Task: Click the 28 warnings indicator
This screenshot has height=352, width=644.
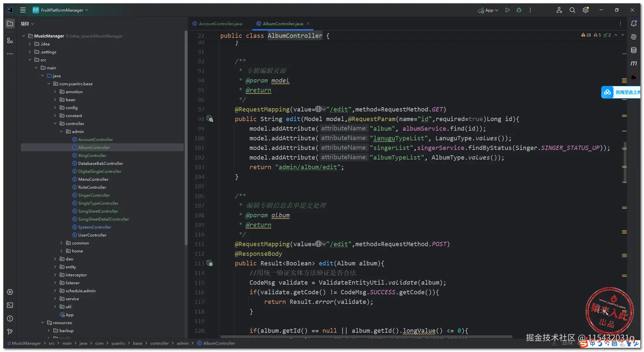Action: click(x=586, y=35)
